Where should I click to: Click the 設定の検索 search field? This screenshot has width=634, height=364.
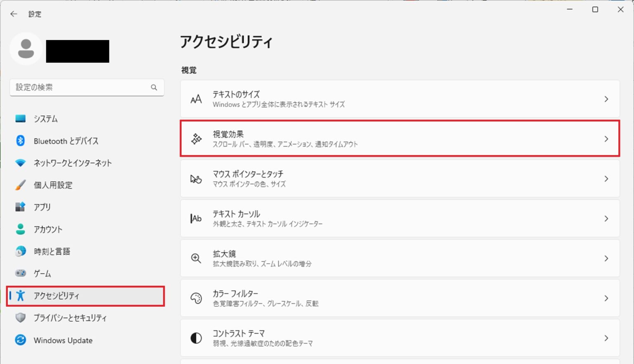[80, 87]
